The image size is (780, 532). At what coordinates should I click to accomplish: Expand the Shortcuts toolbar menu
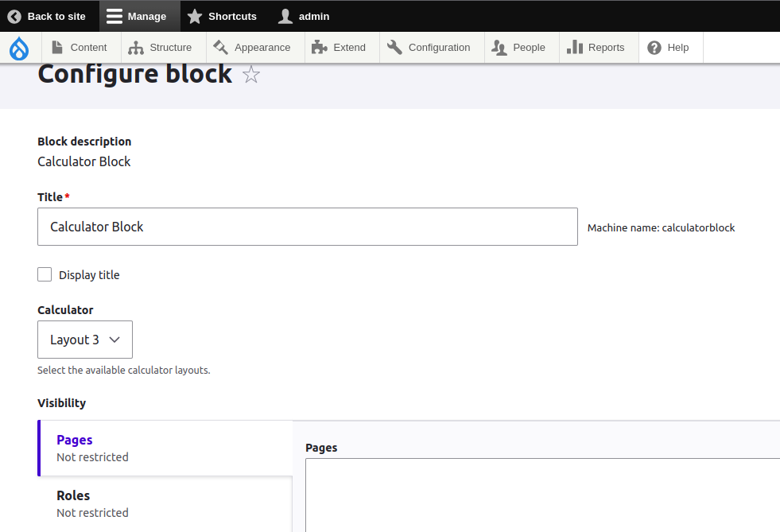tap(222, 16)
